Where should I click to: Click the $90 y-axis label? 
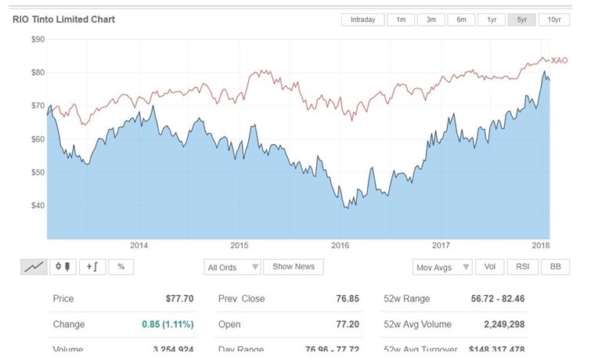pyautogui.click(x=38, y=40)
